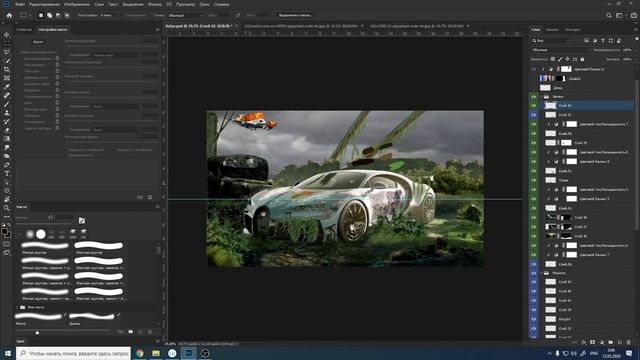Image resolution: width=640 pixels, height=360 pixels.
Task: Click the Windows Start button
Action: pos(8,353)
